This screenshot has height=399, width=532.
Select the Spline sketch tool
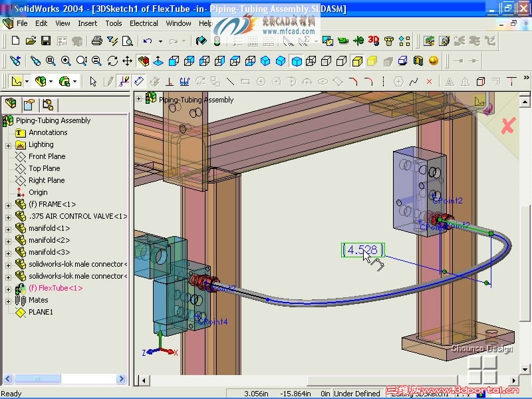pos(414,82)
